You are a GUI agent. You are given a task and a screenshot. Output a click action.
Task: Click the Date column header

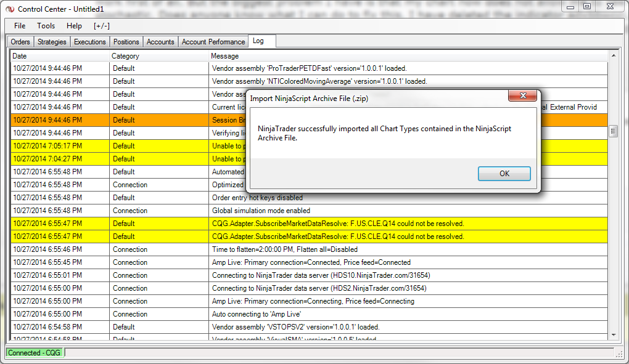click(60, 56)
